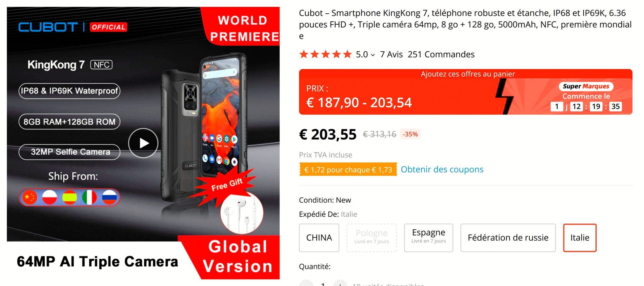Click the China flag icon
This screenshot has width=644, height=286.
tap(30, 197)
